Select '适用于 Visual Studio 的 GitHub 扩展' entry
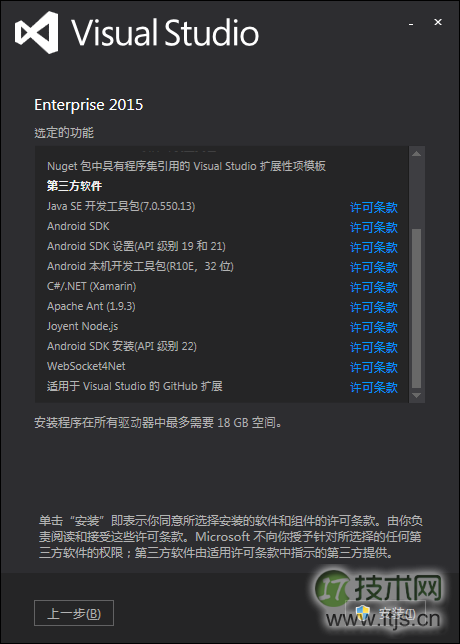This screenshot has width=460, height=644. point(135,386)
